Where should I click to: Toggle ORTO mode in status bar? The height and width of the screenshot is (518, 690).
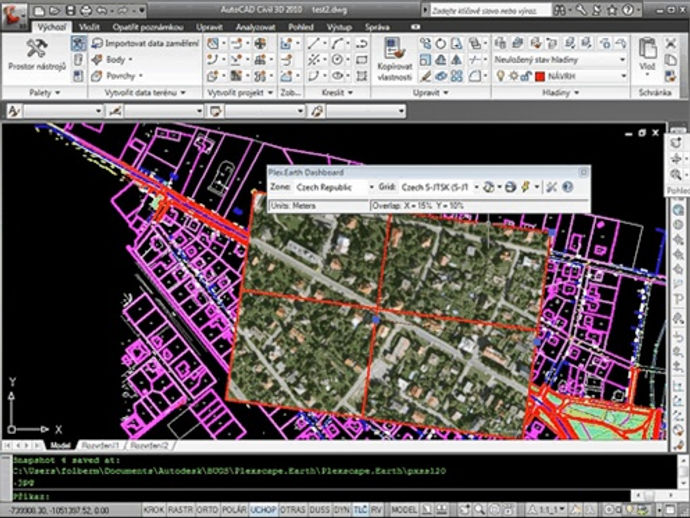pos(207,510)
